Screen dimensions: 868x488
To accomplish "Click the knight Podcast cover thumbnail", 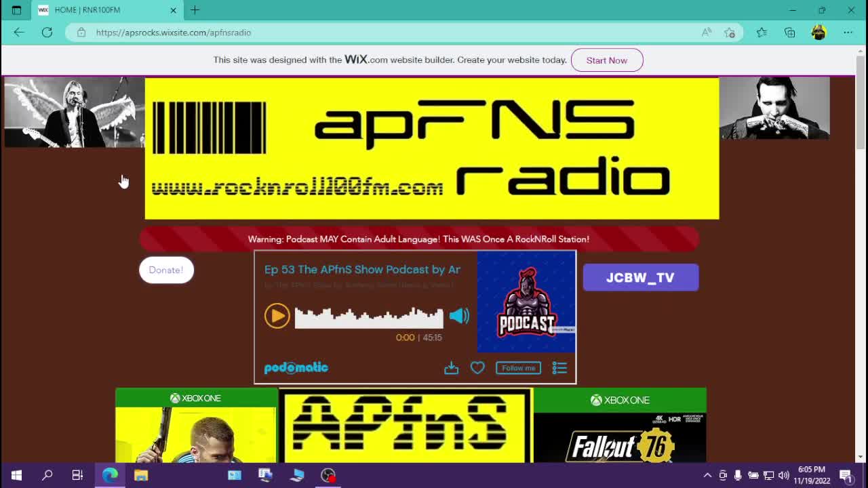I will [526, 302].
